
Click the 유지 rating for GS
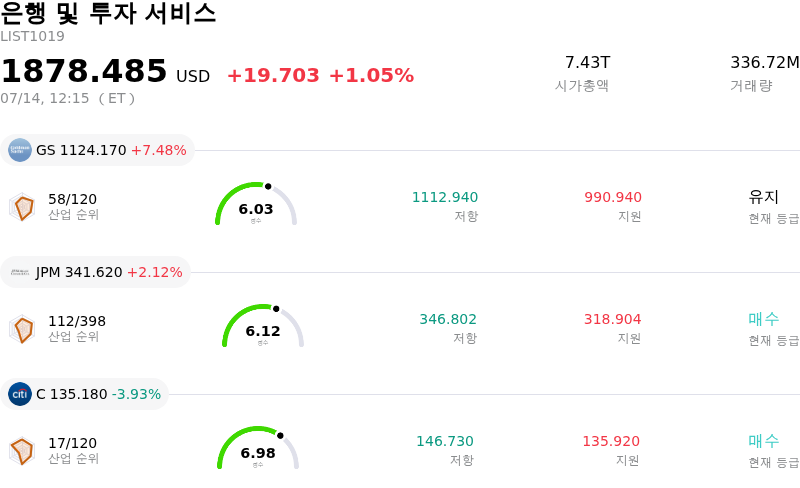click(x=763, y=197)
